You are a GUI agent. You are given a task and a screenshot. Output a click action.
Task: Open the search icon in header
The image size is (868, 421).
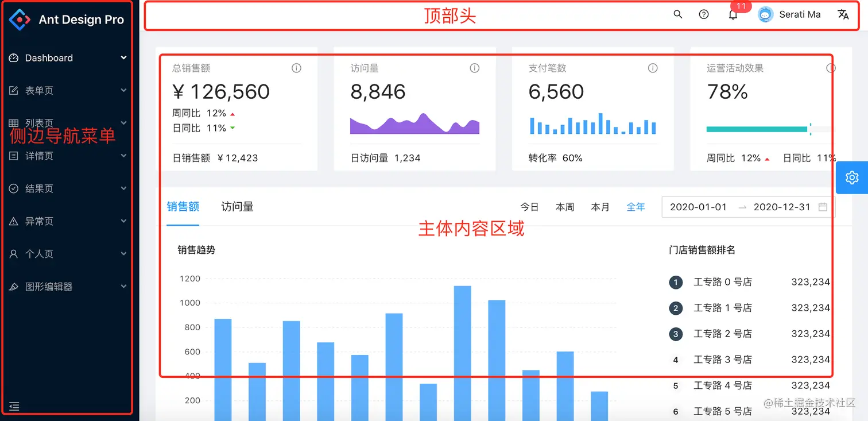(x=678, y=14)
